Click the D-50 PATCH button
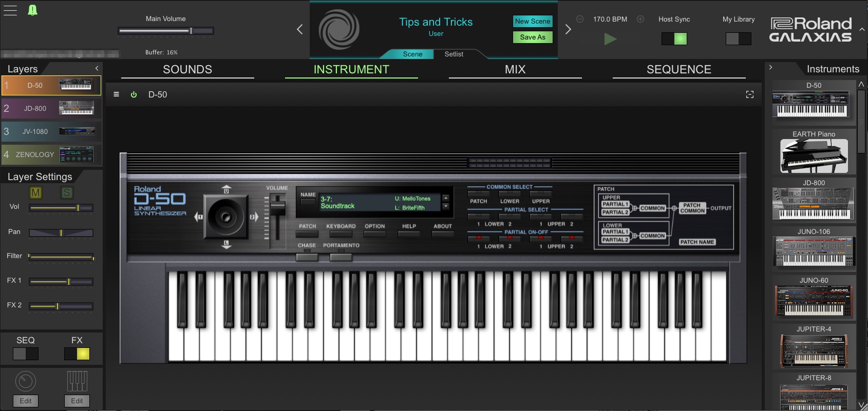868x411 pixels. coord(307,234)
